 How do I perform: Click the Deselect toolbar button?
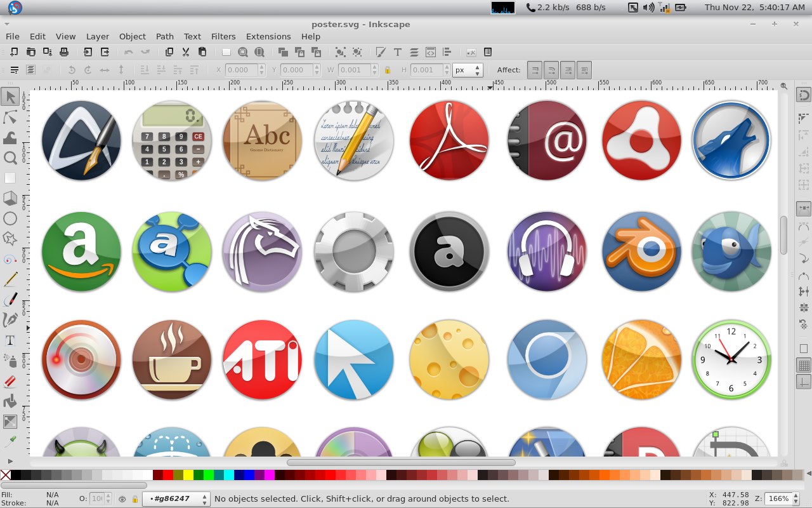[47, 70]
